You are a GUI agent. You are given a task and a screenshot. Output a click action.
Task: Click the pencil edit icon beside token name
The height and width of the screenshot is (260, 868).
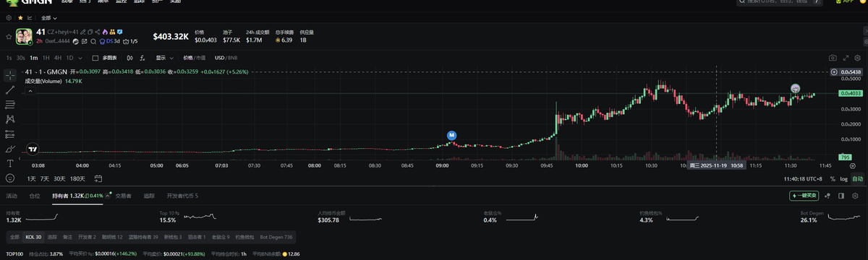82,32
